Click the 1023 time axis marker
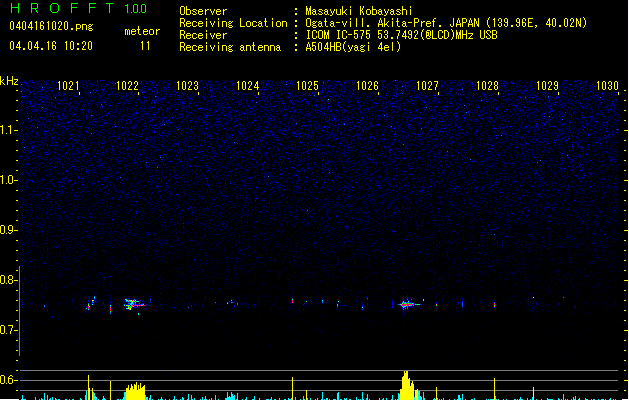Screen dimensions: 629x400 pos(187,86)
